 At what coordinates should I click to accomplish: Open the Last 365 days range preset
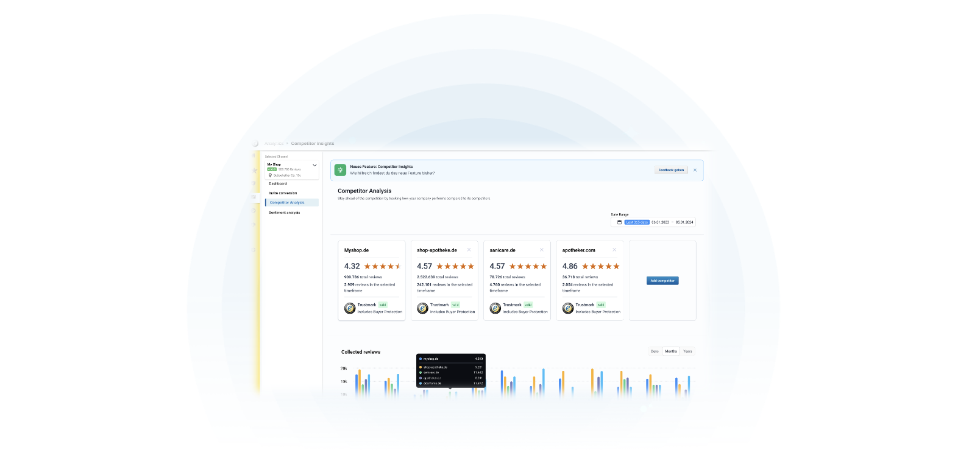(x=637, y=222)
